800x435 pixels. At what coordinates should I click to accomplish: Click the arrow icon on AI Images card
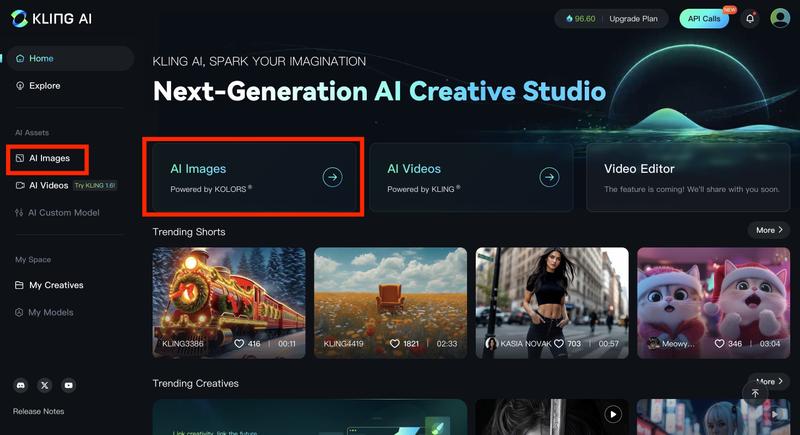point(332,177)
